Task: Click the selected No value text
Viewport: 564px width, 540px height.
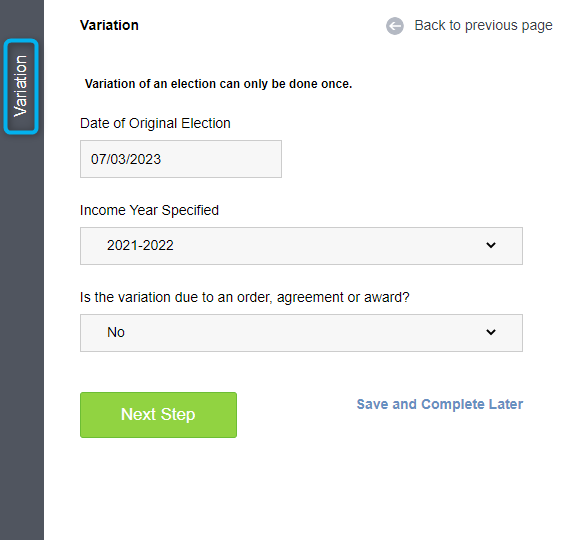Action: 116,332
